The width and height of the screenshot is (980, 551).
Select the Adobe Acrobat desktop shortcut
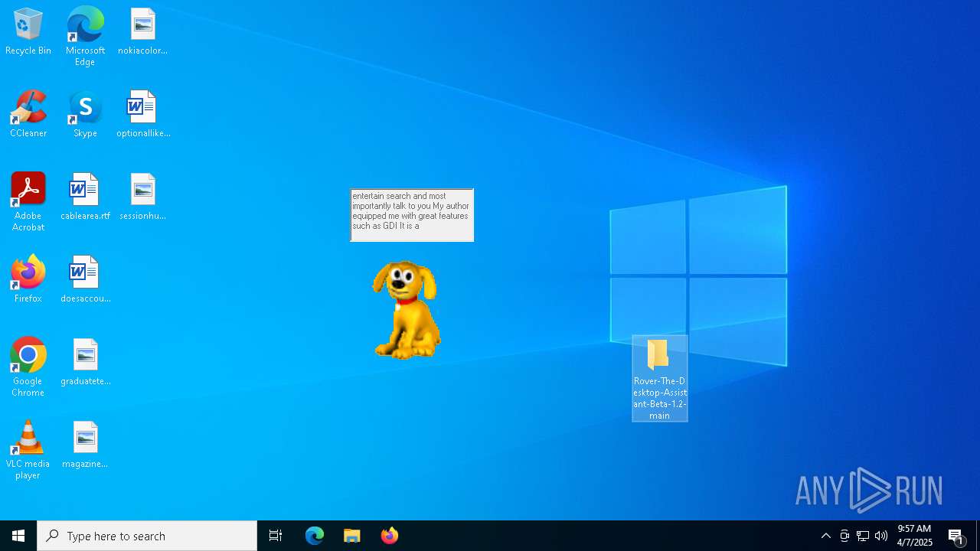point(28,202)
